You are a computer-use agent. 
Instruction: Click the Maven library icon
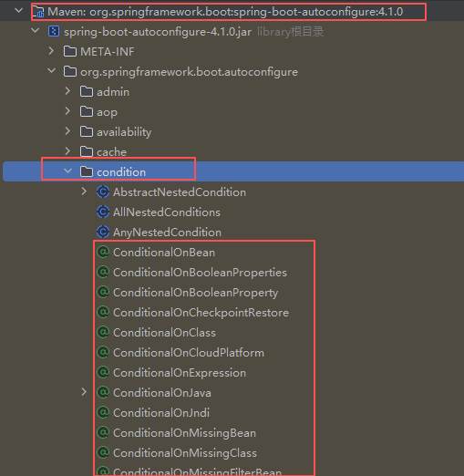tap(38, 12)
